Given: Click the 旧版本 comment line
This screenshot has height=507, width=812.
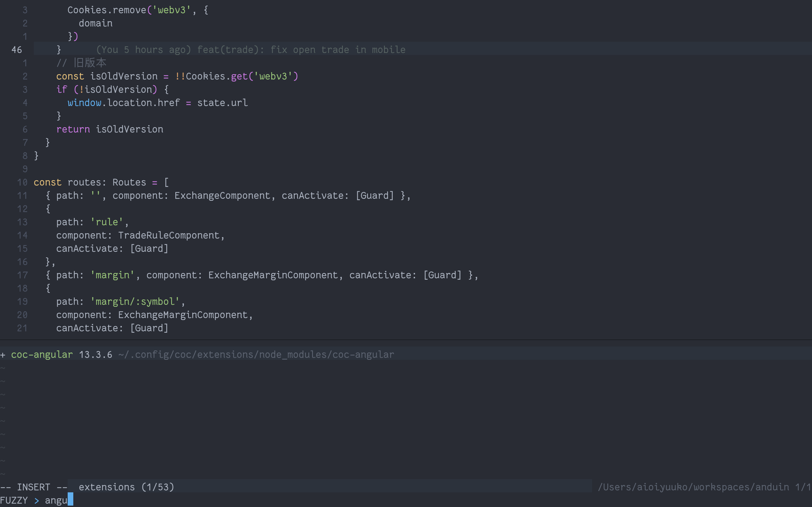Looking at the screenshot, I should tap(81, 62).
